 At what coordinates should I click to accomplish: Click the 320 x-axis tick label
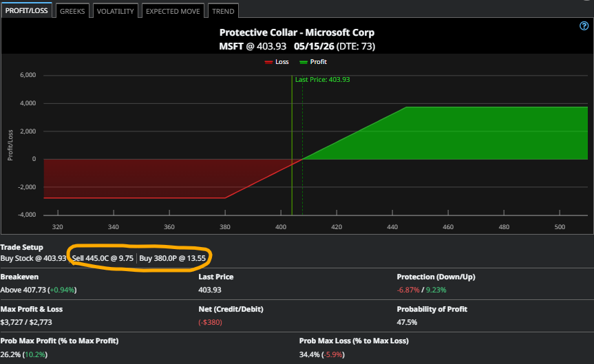(58, 227)
